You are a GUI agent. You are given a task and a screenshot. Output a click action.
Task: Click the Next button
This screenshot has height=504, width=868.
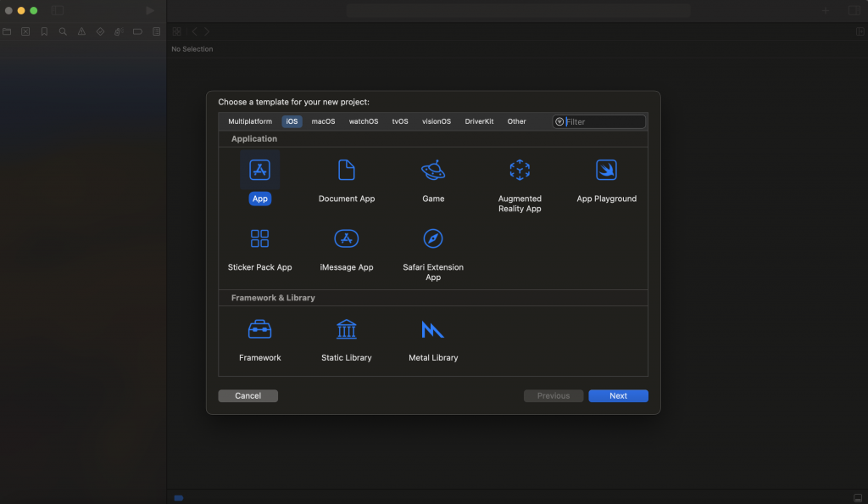pyautogui.click(x=618, y=395)
